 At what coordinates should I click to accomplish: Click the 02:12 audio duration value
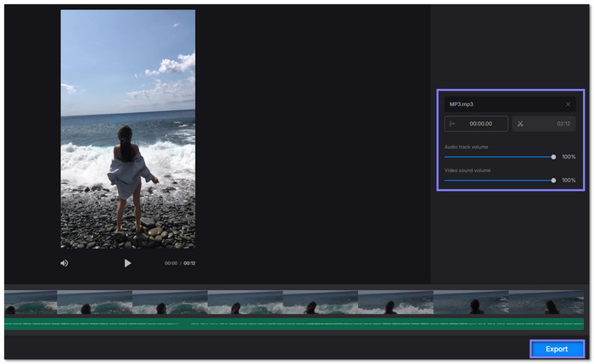563,124
